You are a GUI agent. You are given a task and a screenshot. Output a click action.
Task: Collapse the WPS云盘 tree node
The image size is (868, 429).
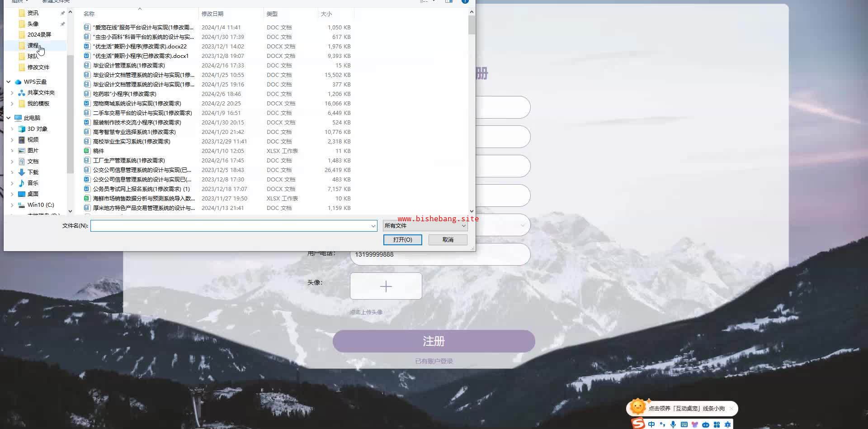[x=9, y=82]
